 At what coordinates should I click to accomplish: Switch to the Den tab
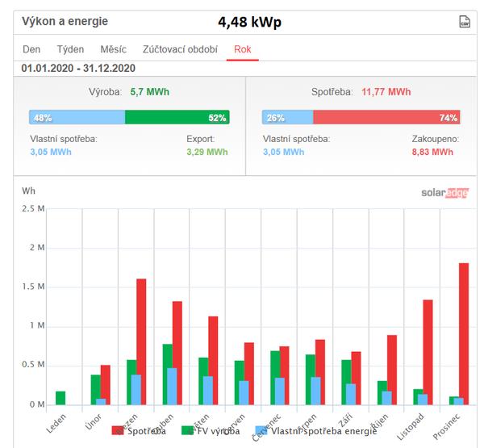[31, 49]
